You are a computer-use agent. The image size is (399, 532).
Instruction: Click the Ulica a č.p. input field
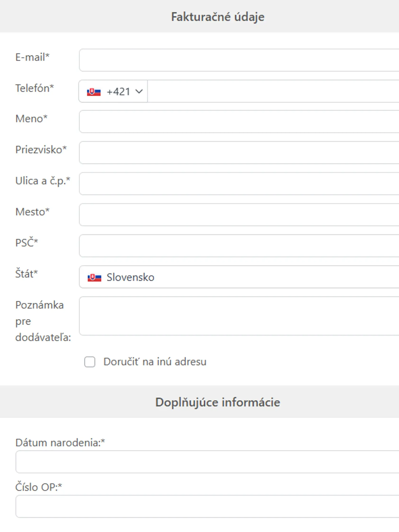tap(239, 184)
